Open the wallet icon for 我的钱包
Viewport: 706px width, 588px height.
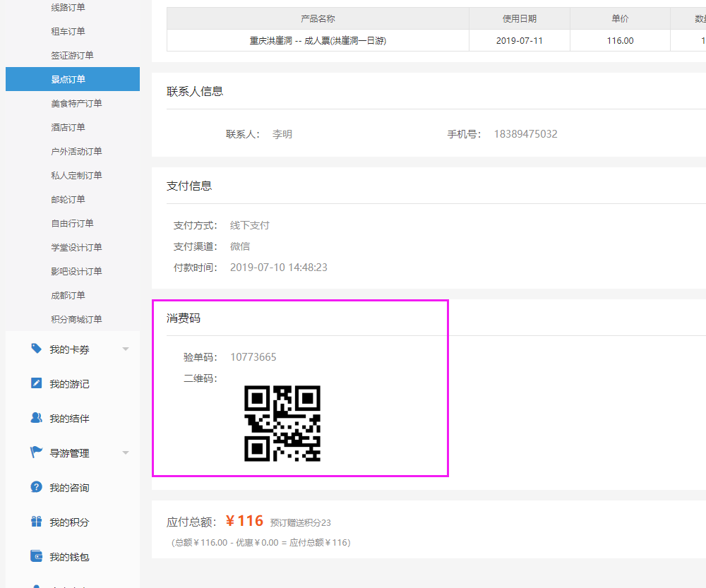pyautogui.click(x=36, y=556)
